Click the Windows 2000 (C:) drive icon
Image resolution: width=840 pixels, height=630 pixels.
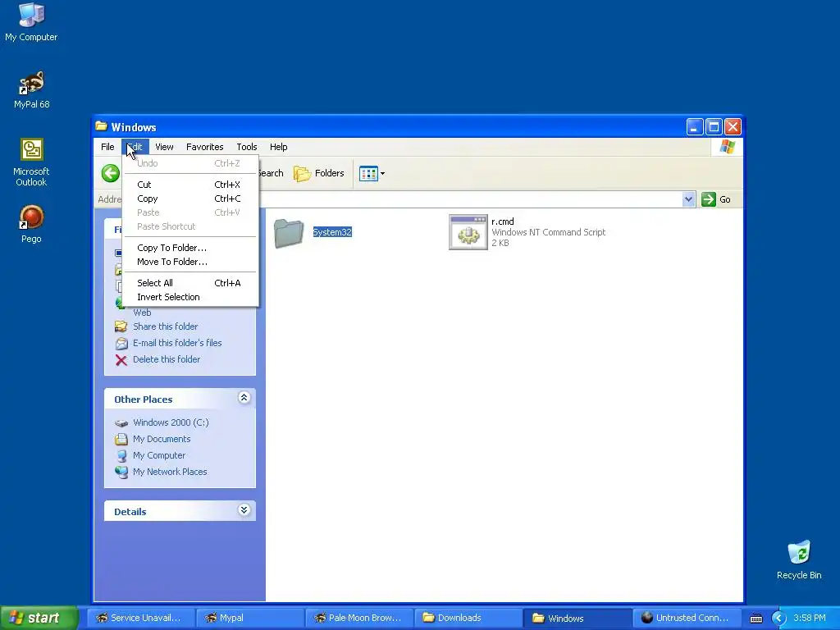point(121,422)
